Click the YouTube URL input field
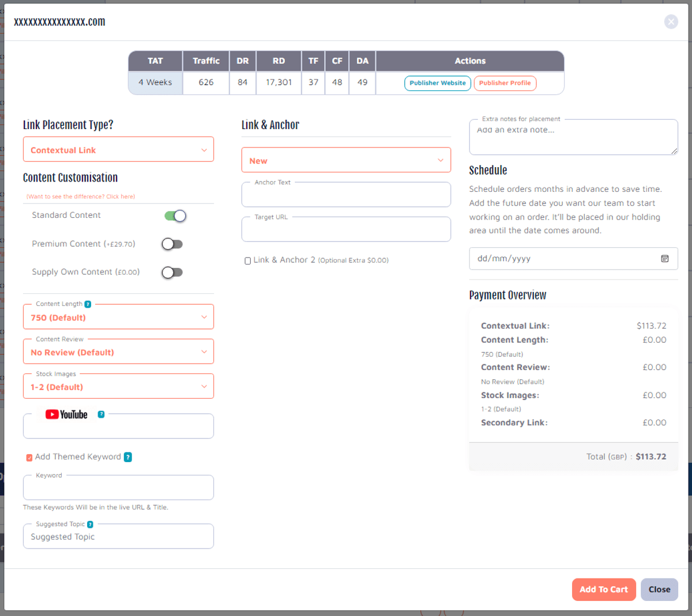Image resolution: width=692 pixels, height=616 pixels. coord(118,426)
